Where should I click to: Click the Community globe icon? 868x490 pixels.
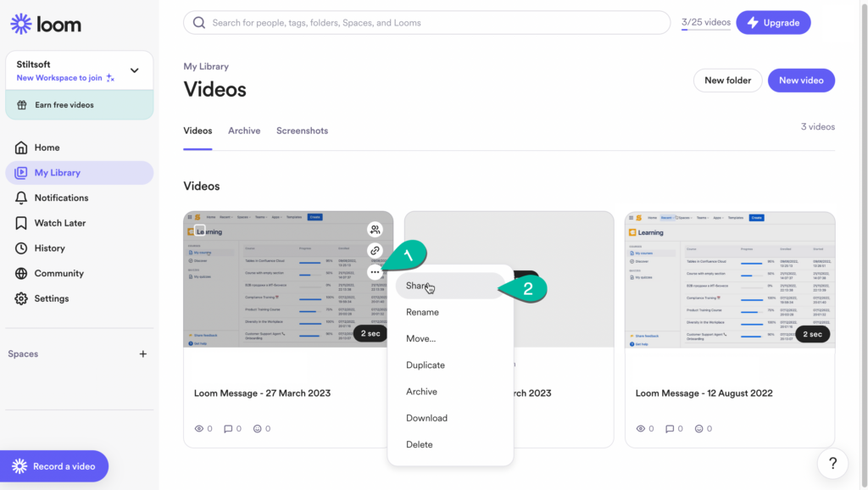(21, 274)
